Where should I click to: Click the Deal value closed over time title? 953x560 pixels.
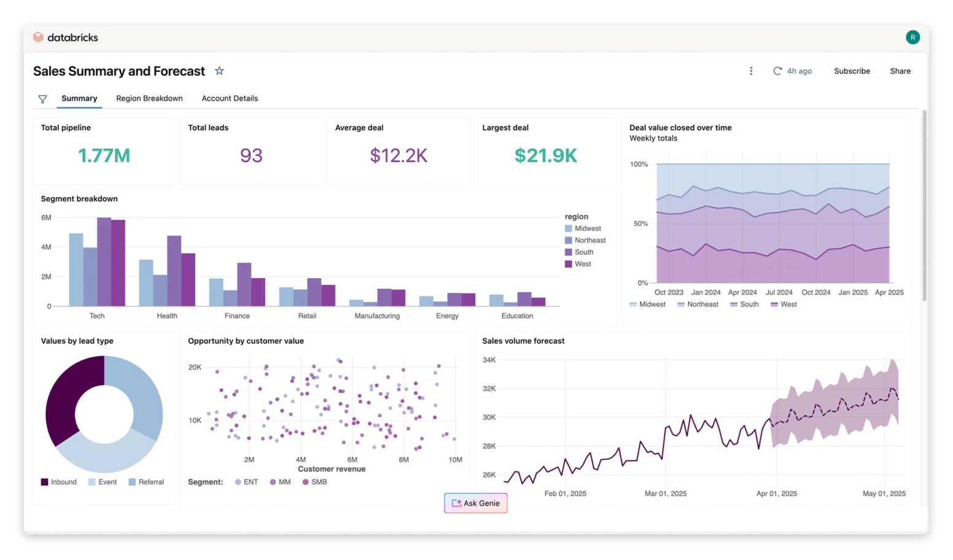click(x=680, y=128)
